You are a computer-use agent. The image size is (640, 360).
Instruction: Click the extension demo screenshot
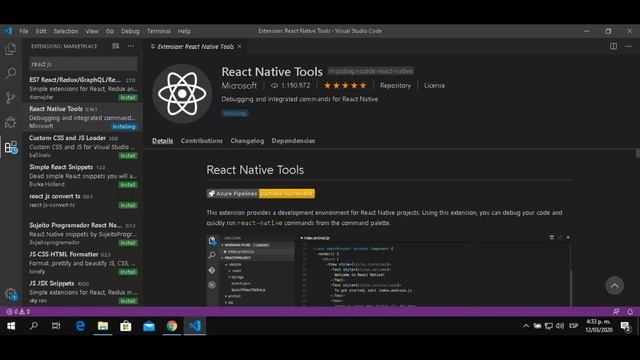click(389, 270)
